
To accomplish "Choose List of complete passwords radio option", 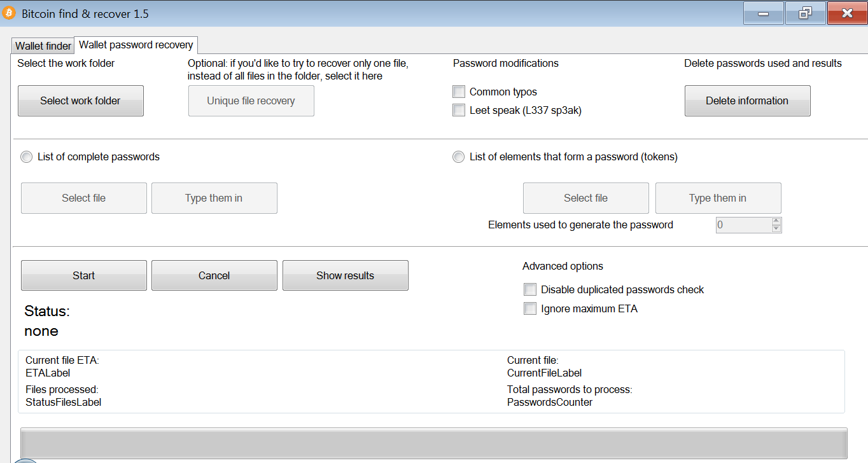I will point(27,156).
